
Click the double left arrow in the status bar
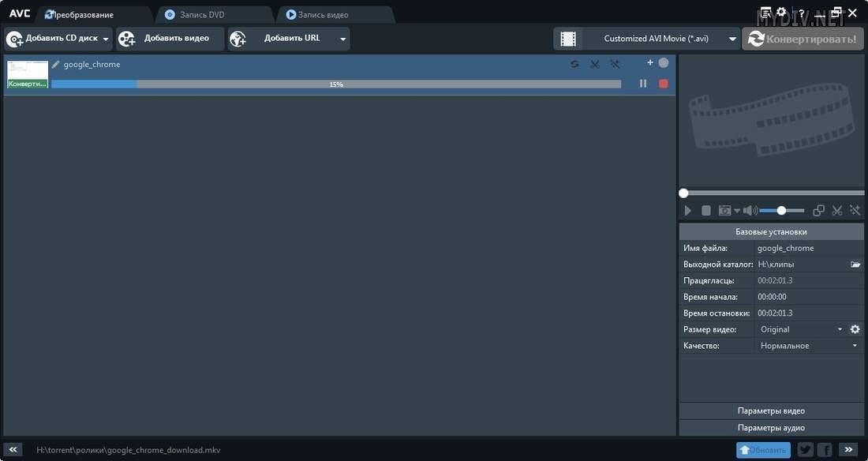pos(13,449)
